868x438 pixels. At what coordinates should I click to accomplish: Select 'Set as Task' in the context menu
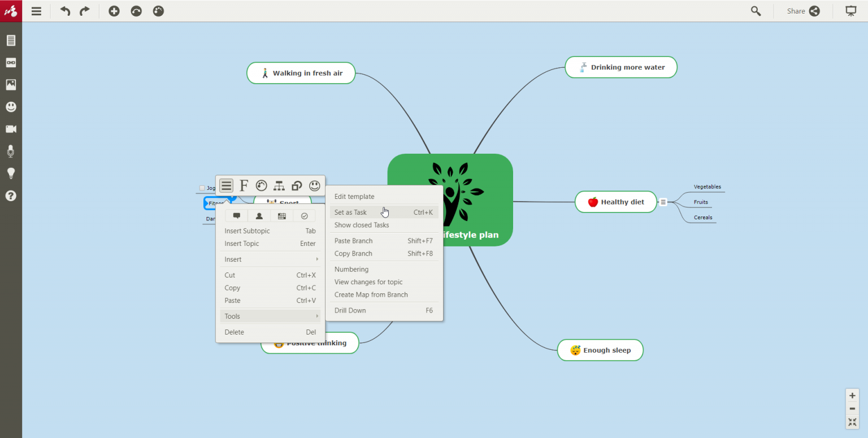350,212
